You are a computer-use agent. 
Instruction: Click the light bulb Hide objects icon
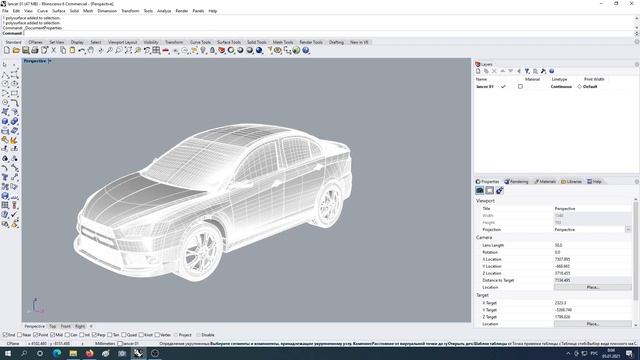coord(203,50)
